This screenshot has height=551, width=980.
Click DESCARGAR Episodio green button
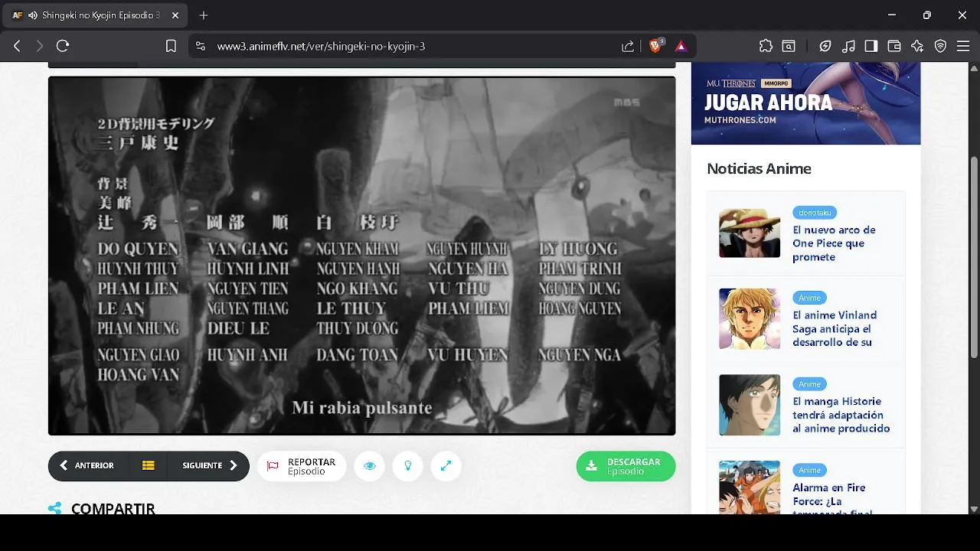pyautogui.click(x=626, y=466)
